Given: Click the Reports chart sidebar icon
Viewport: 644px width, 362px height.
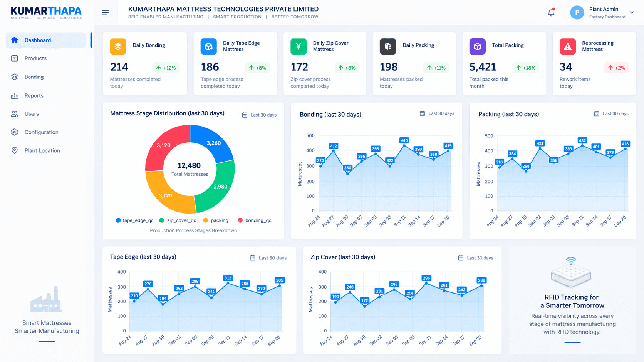Looking at the screenshot, I should tap(15, 96).
